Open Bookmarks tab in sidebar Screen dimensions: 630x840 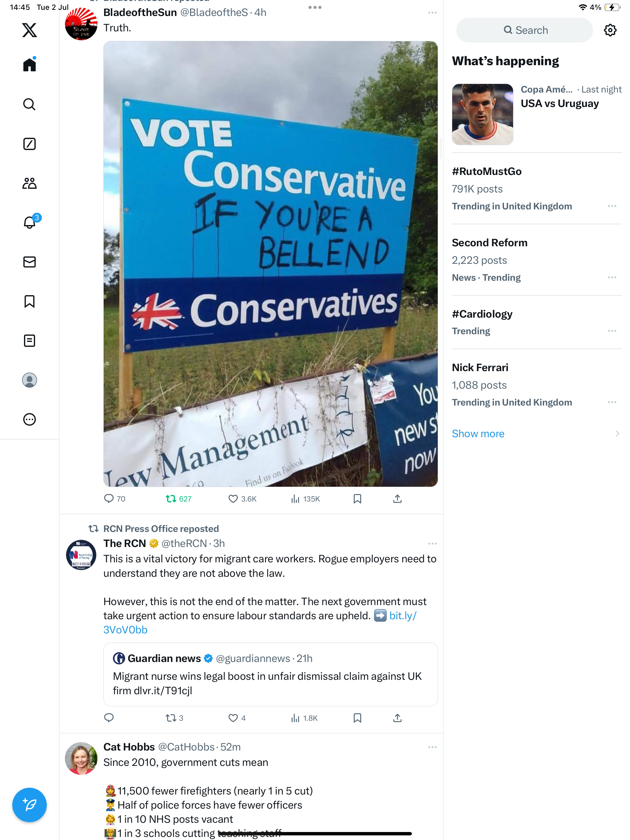coord(29,302)
